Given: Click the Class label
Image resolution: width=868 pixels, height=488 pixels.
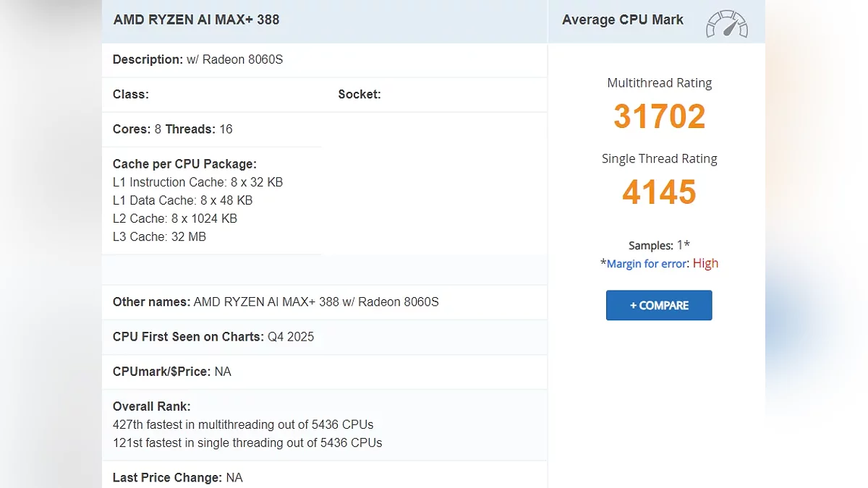Looking at the screenshot, I should pyautogui.click(x=131, y=94).
